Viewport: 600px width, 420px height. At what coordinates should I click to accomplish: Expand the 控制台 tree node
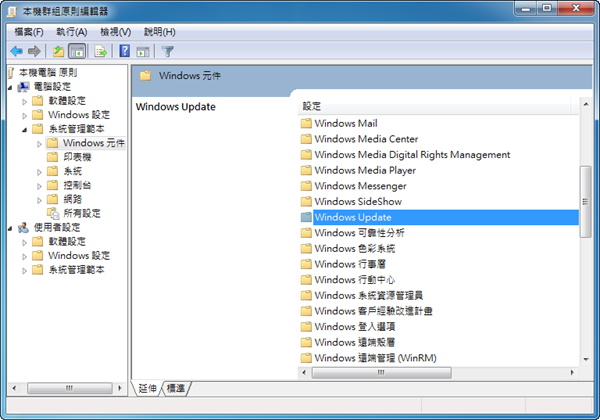(x=39, y=186)
